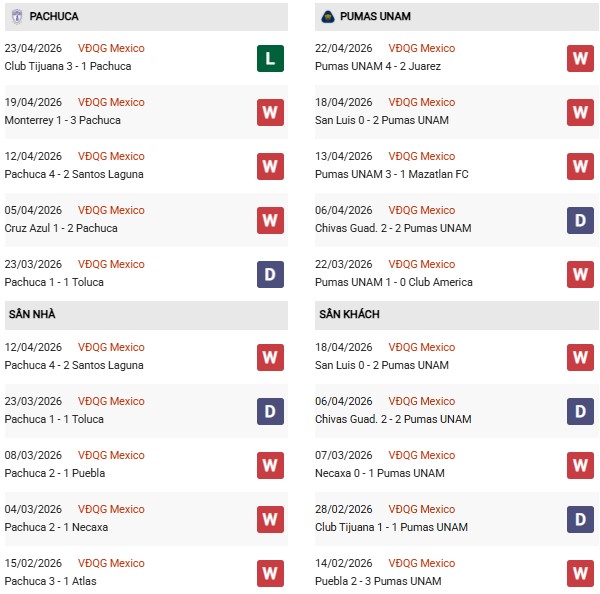Click D badge beside Chivas Guad. match dated 06/04 under Pumas UNAM
The image size is (600, 594).
pyautogui.click(x=580, y=220)
